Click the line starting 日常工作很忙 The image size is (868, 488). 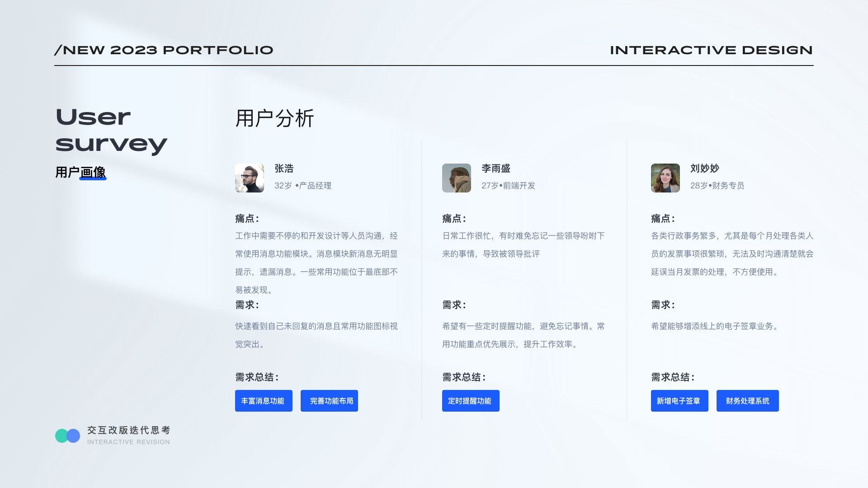(x=524, y=236)
